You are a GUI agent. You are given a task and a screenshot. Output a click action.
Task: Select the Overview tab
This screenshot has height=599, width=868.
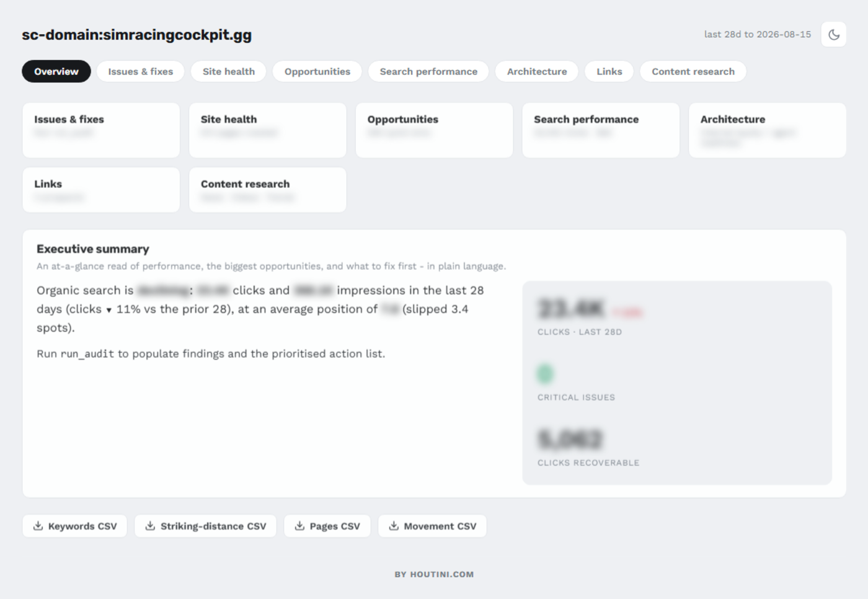[x=56, y=71]
